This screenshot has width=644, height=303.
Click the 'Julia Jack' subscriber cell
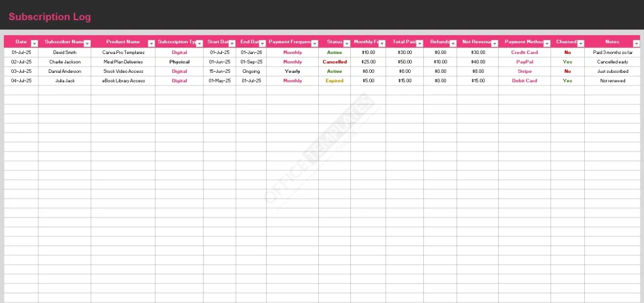(x=65, y=81)
